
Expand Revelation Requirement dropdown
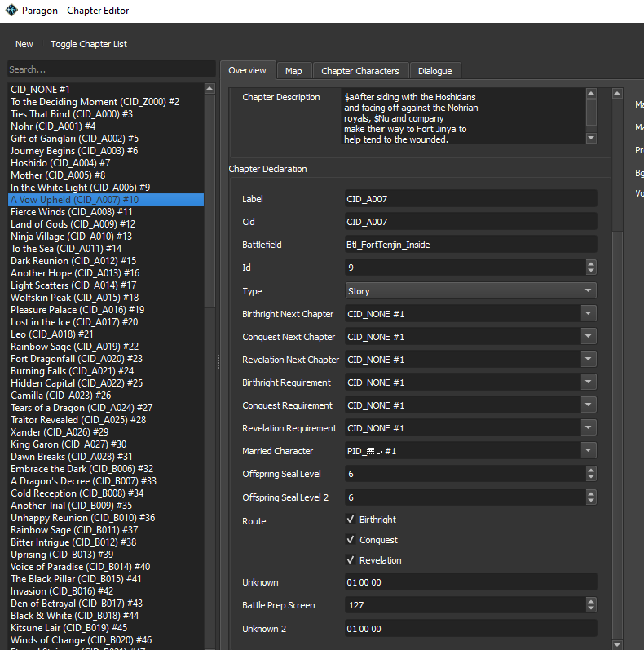pyautogui.click(x=588, y=427)
